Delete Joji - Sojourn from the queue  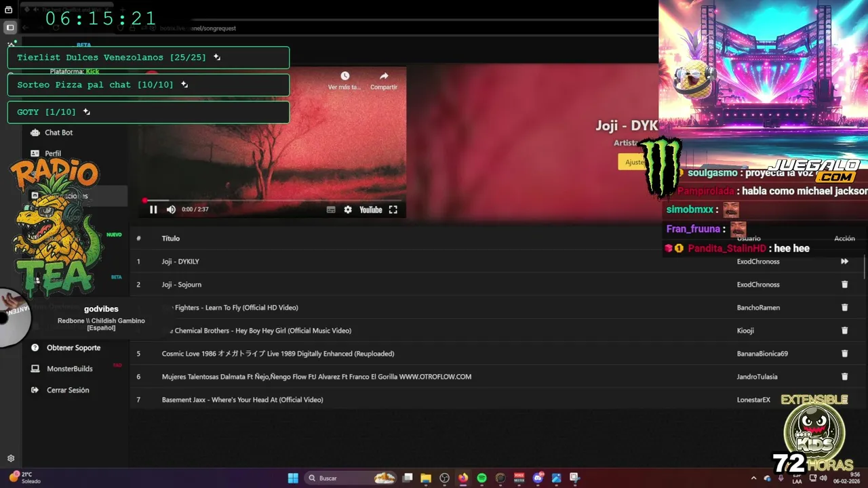844,284
